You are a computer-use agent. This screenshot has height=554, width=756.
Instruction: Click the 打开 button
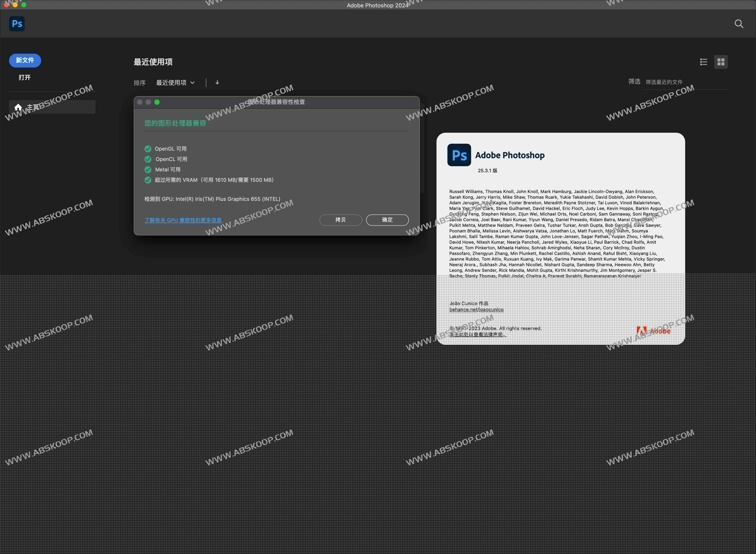coord(24,77)
